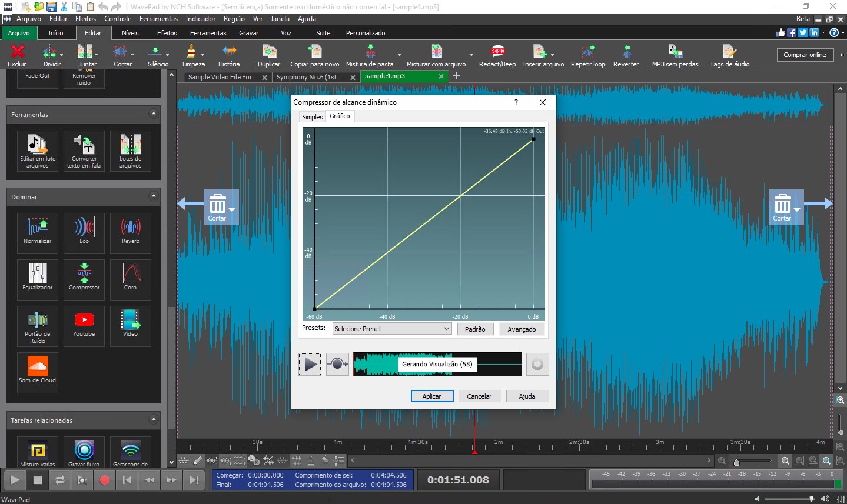Open the Selecione Preset dropdown
The image size is (847, 504).
[x=391, y=328]
